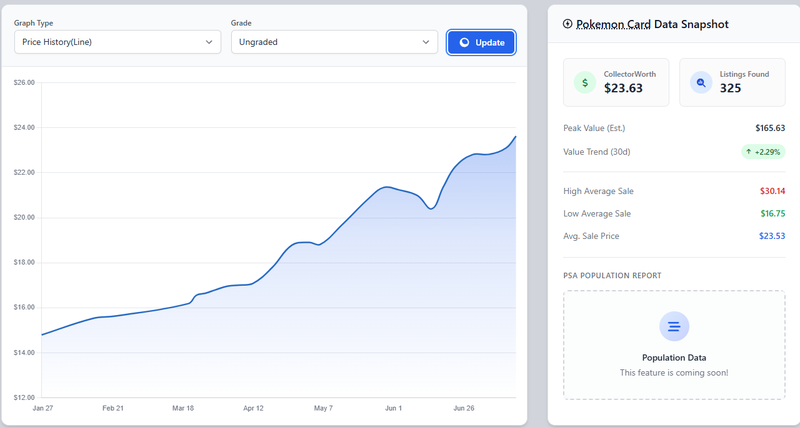Image resolution: width=800 pixels, height=428 pixels.
Task: Click the spinner icon on Update button
Action: pos(464,42)
